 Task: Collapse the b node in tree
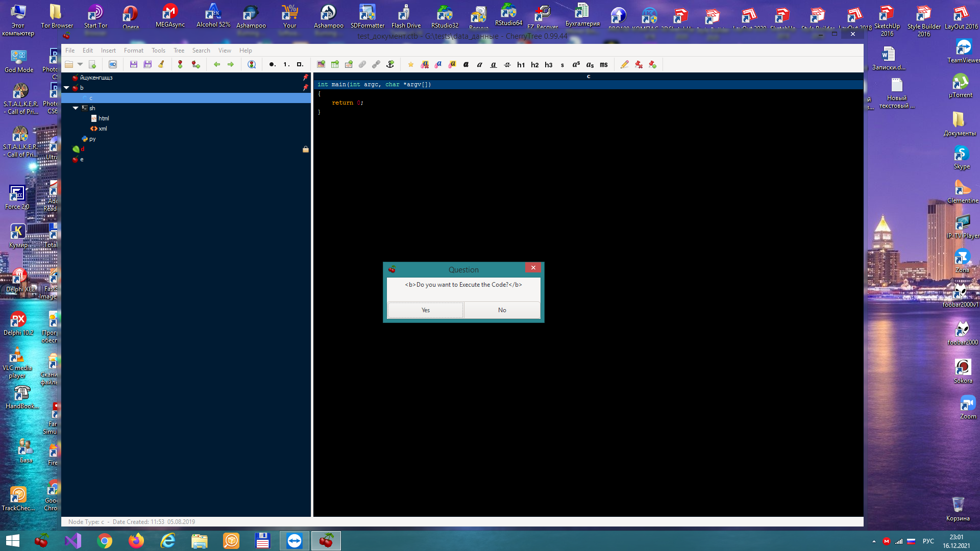pyautogui.click(x=66, y=88)
